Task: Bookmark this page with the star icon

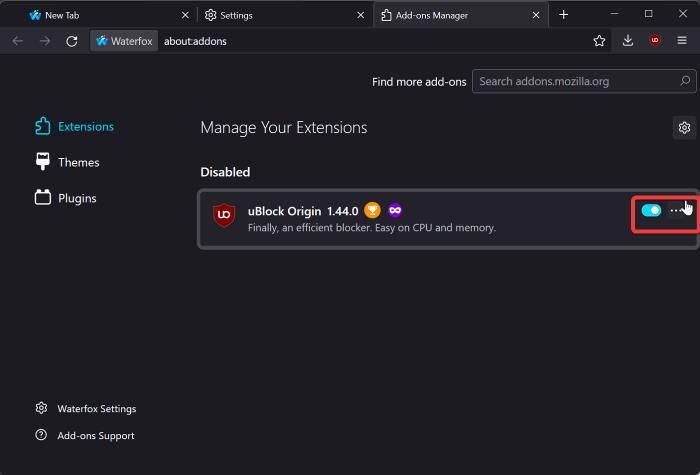Action: pos(600,41)
